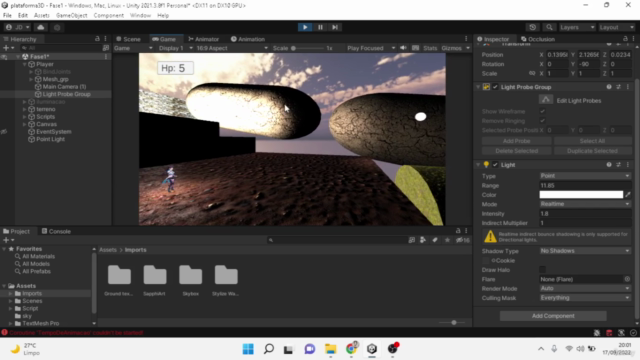
Task: Click Select All probes button
Action: [592, 141]
